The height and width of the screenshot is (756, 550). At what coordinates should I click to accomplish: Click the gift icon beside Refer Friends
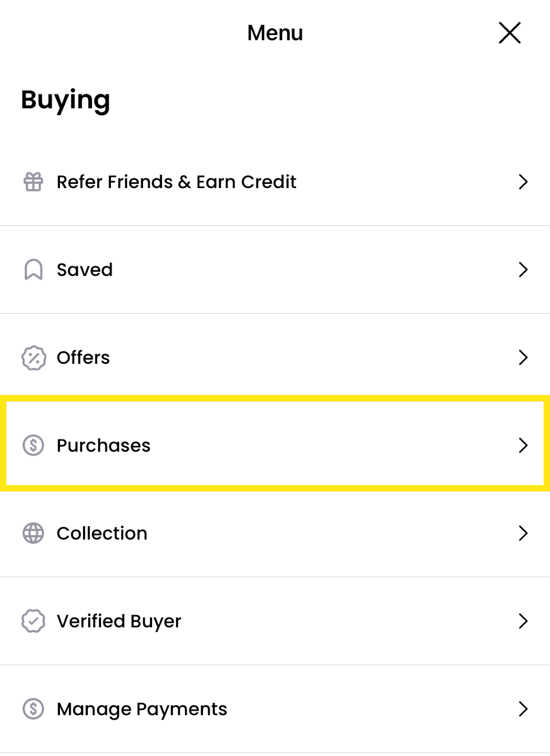[x=33, y=182]
